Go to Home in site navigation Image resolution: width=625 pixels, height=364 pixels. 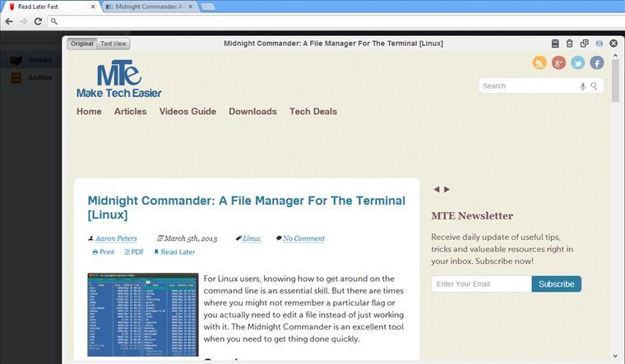point(89,112)
